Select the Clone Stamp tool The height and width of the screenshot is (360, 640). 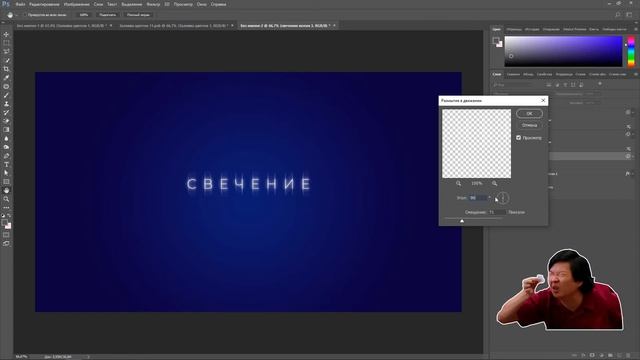[6, 104]
